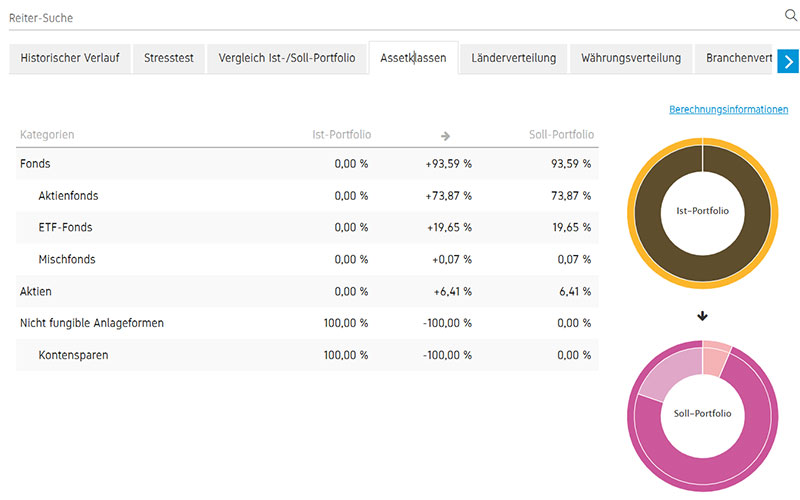Open the Historischer Verlauf tab
The width and height of the screenshot is (800, 500).
click(70, 58)
